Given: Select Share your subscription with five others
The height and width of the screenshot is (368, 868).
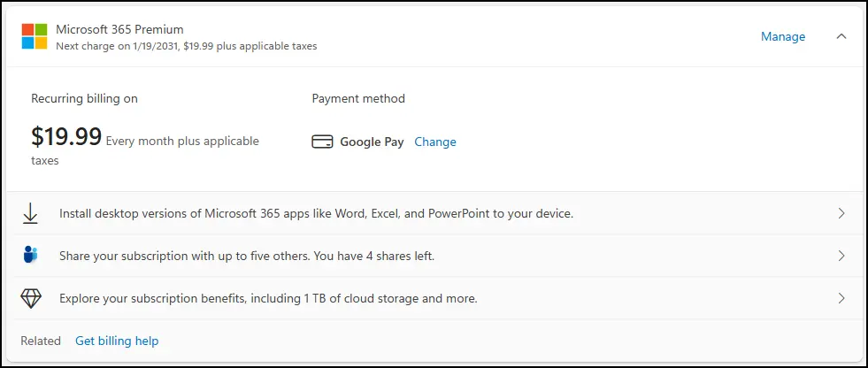Looking at the screenshot, I should coord(247,257).
